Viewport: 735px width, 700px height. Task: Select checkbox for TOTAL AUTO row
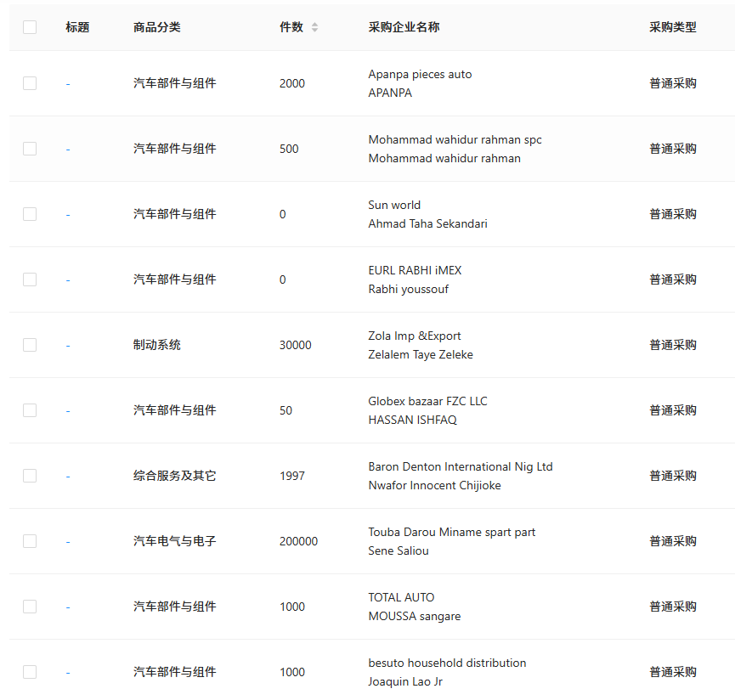pyautogui.click(x=30, y=607)
